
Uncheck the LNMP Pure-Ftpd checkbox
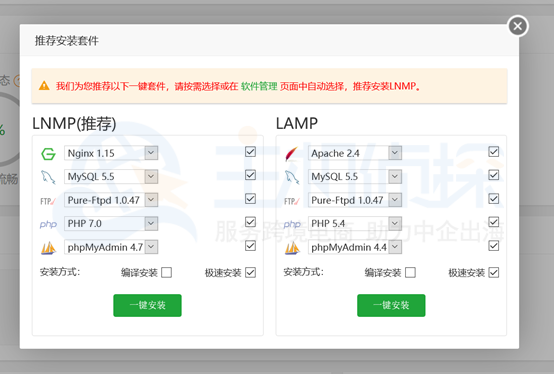[250, 199]
